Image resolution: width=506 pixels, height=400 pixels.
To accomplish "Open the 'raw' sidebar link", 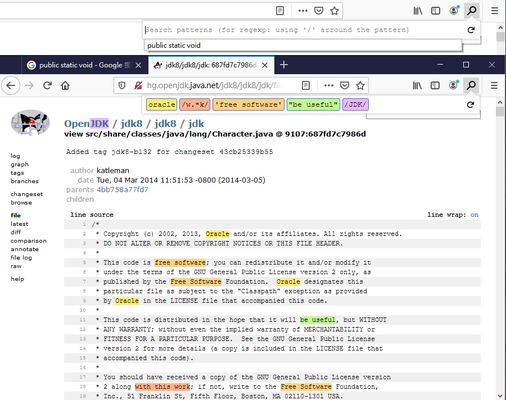I will [x=16, y=266].
